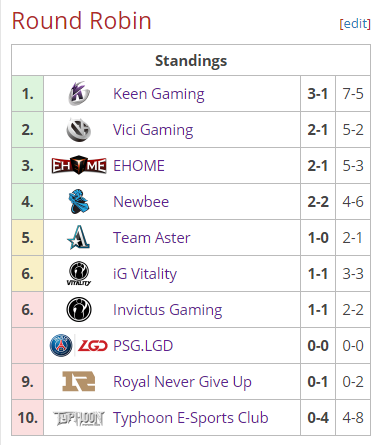Select the Newbee team logo
This screenshot has height=445, width=378.
coord(79,201)
